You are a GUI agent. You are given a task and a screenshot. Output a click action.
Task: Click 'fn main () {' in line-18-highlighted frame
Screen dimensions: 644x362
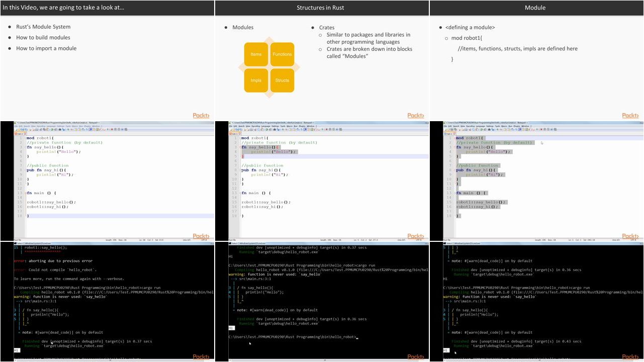pyautogui.click(x=41, y=193)
